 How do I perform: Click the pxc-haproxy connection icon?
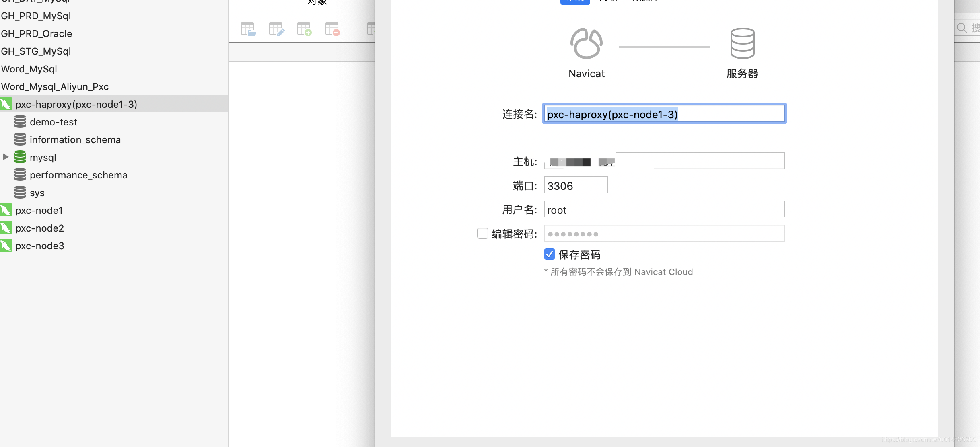click(x=6, y=104)
